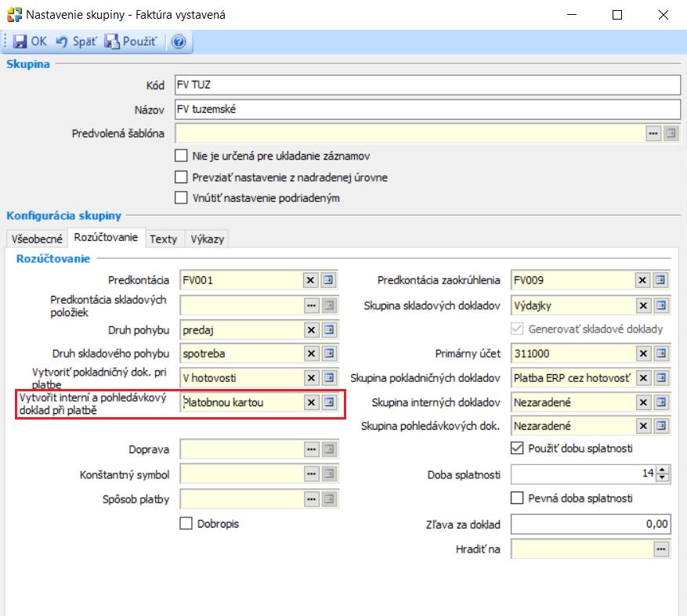687x616 pixels.
Task: Toggle the Generovať skladové doklady checkbox
Action: [x=517, y=329]
